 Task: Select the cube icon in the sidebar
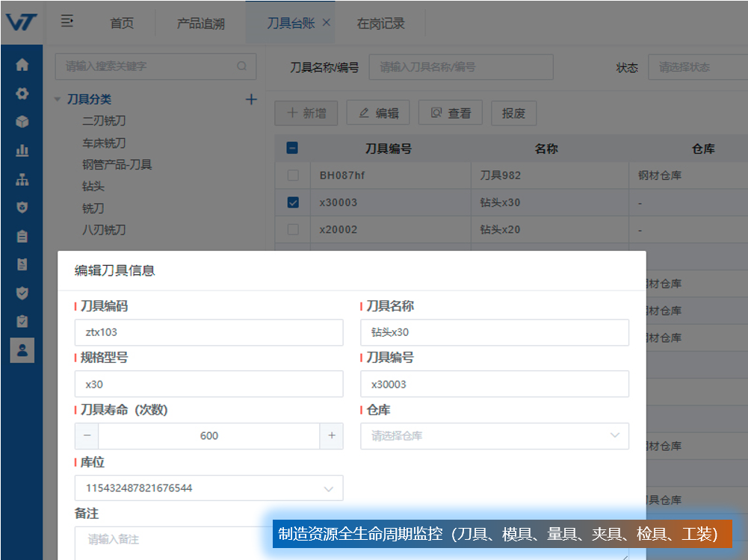coord(22,122)
